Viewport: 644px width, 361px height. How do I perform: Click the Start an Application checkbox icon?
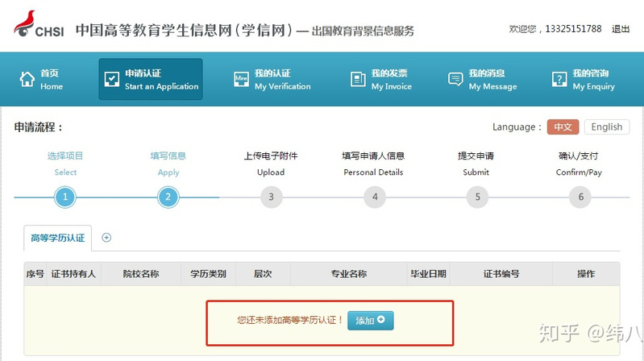coord(111,79)
